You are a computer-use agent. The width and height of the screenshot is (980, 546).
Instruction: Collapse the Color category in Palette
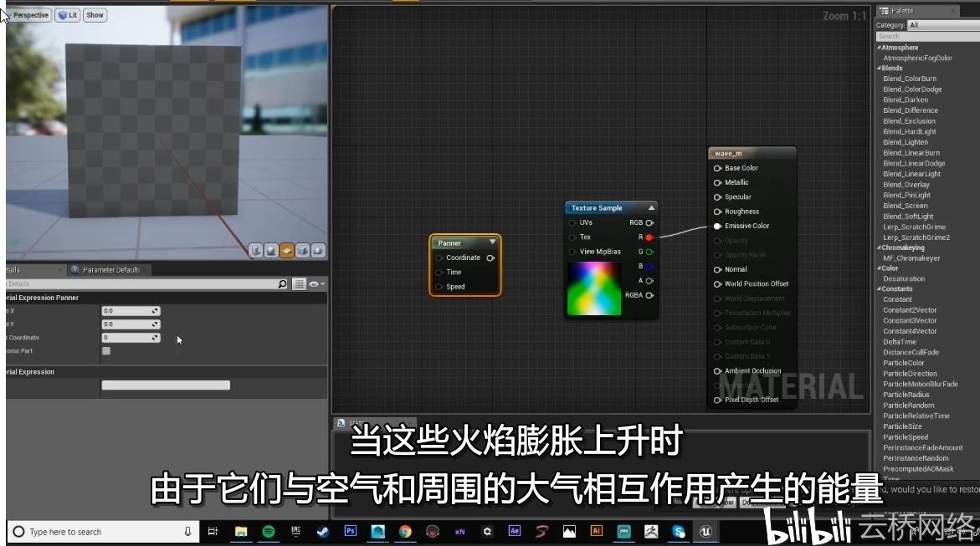879,268
